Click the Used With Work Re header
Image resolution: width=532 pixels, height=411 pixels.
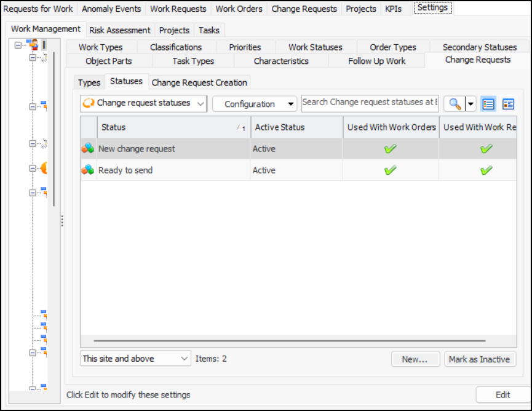[478, 127]
